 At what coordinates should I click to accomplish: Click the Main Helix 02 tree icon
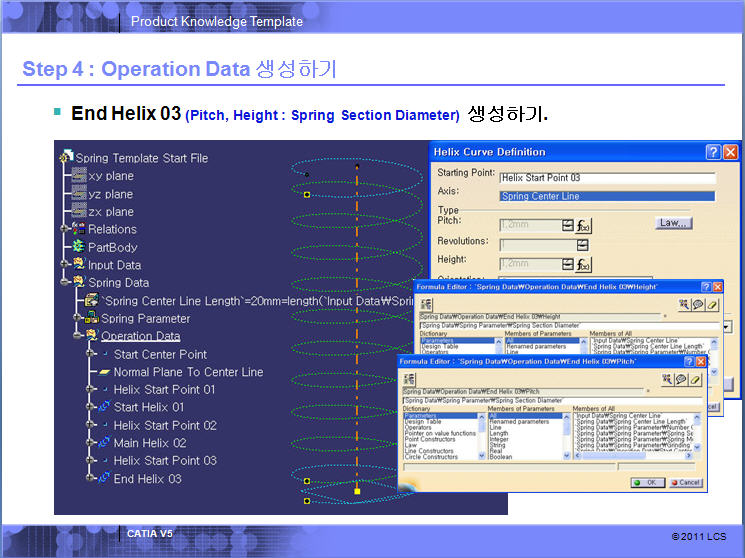pos(102,443)
